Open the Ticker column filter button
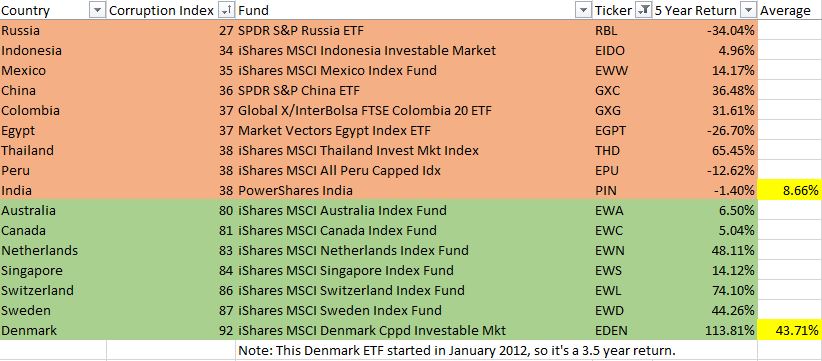 click(x=643, y=10)
